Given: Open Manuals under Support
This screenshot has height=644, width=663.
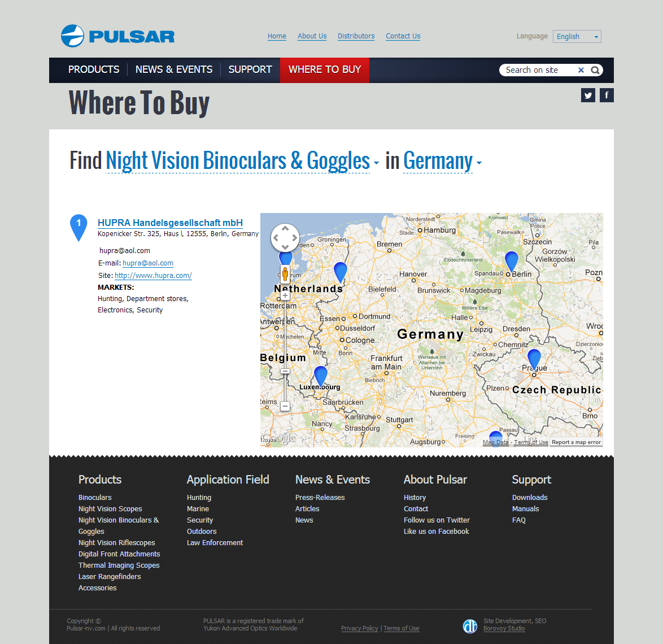Looking at the screenshot, I should click(526, 508).
